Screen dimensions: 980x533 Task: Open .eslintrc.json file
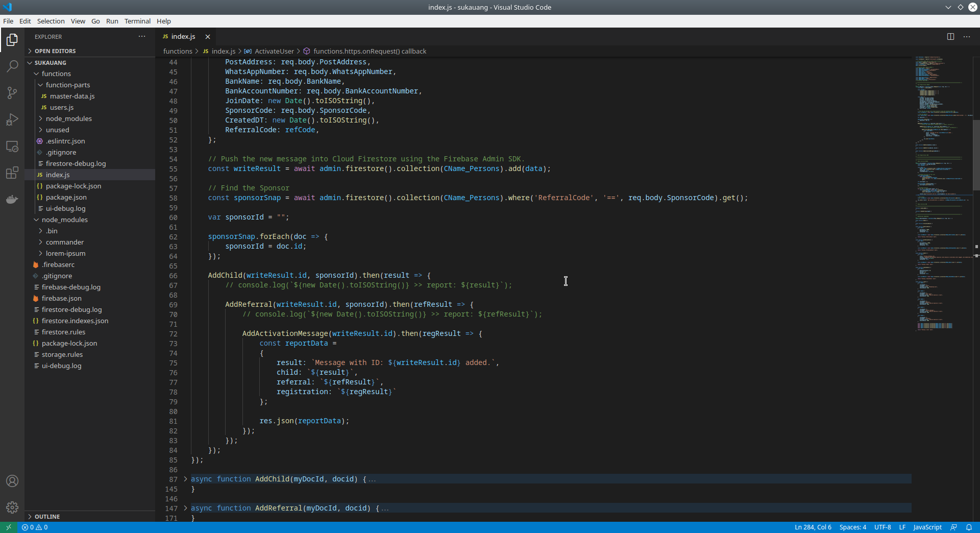tap(90, 141)
